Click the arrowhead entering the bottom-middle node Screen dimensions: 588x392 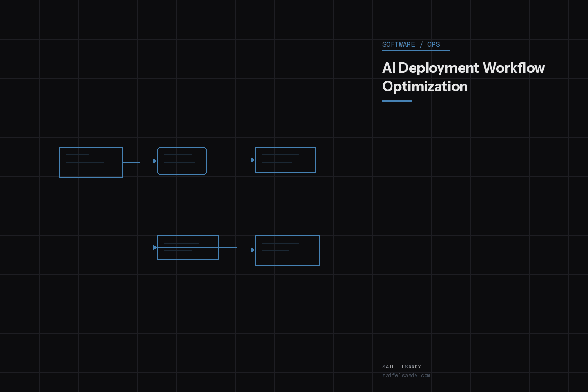click(154, 248)
